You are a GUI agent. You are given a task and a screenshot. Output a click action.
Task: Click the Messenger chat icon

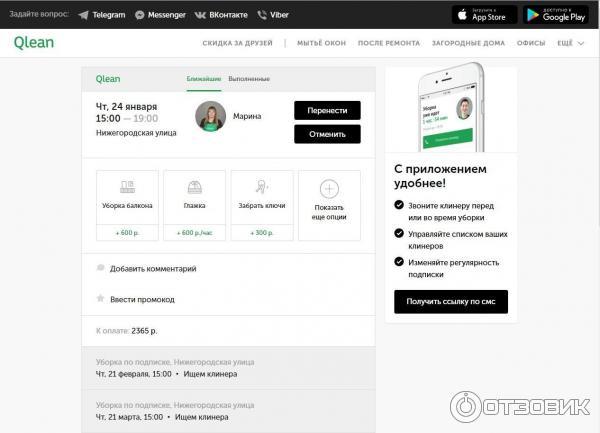140,15
